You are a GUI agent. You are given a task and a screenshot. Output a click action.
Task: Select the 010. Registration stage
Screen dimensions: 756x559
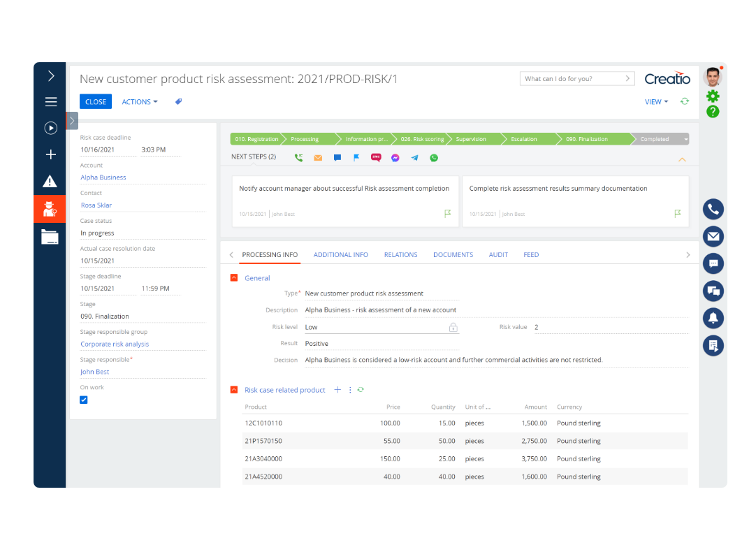(256, 139)
